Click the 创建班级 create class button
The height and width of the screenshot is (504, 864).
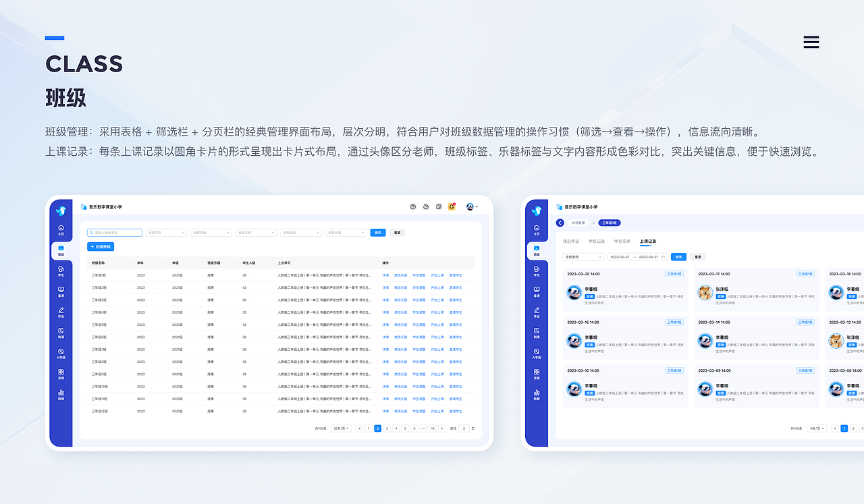(x=101, y=247)
